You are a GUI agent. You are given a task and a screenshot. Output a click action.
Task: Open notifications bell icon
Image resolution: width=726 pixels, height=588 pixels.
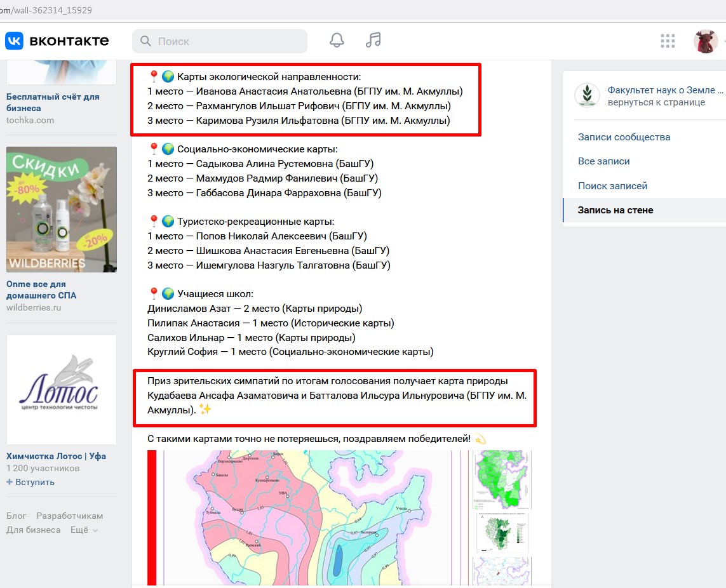tap(337, 41)
